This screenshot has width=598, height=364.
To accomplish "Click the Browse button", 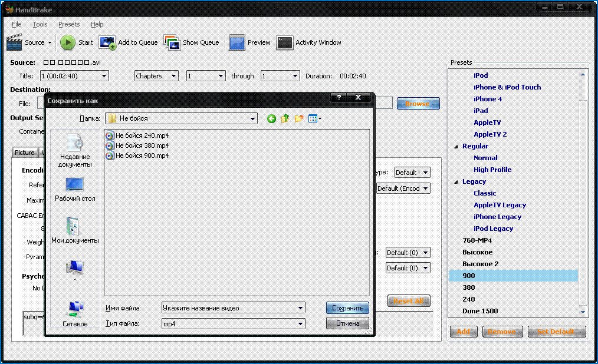I will coord(418,104).
